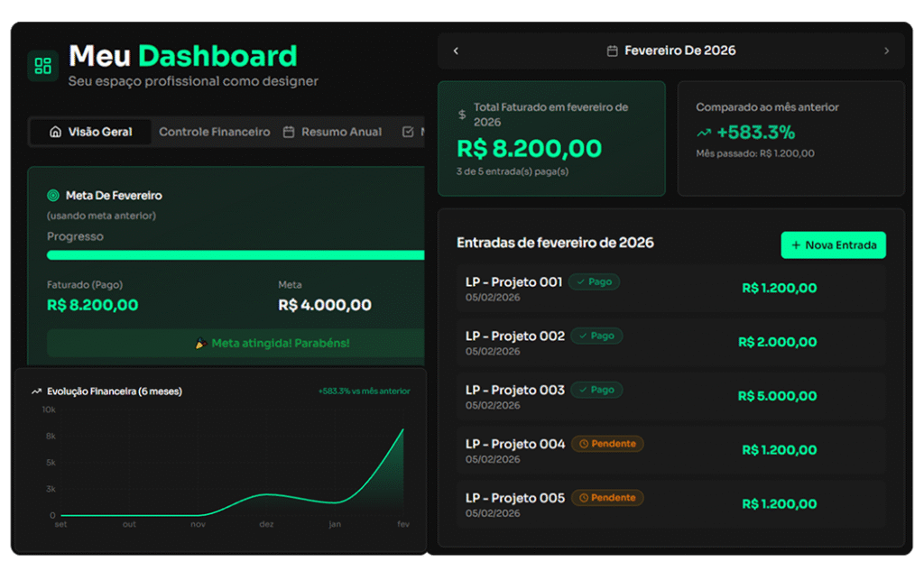Click the chart icon beside Evolução Financeira
This screenshot has width=924, height=571.
tap(37, 391)
